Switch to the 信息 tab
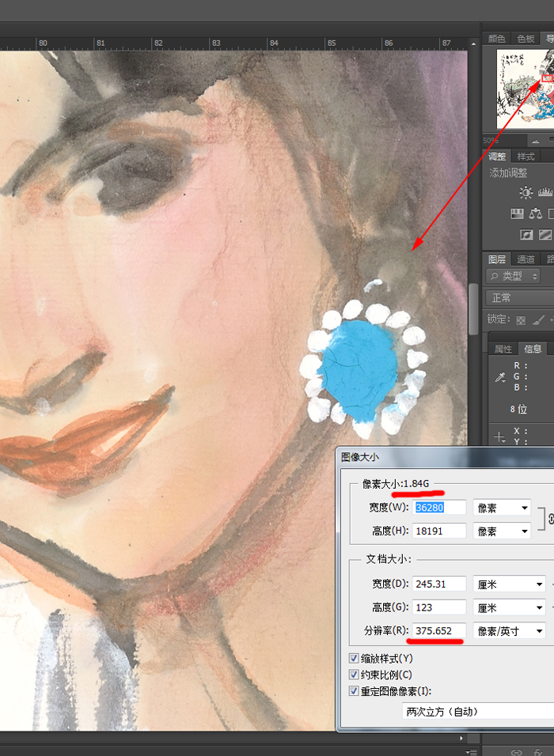 533,349
